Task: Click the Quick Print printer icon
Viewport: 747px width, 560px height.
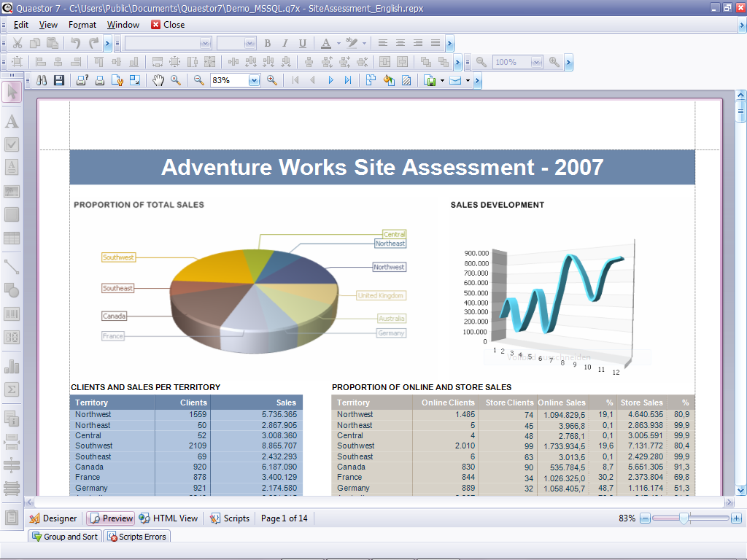Action: click(99, 80)
